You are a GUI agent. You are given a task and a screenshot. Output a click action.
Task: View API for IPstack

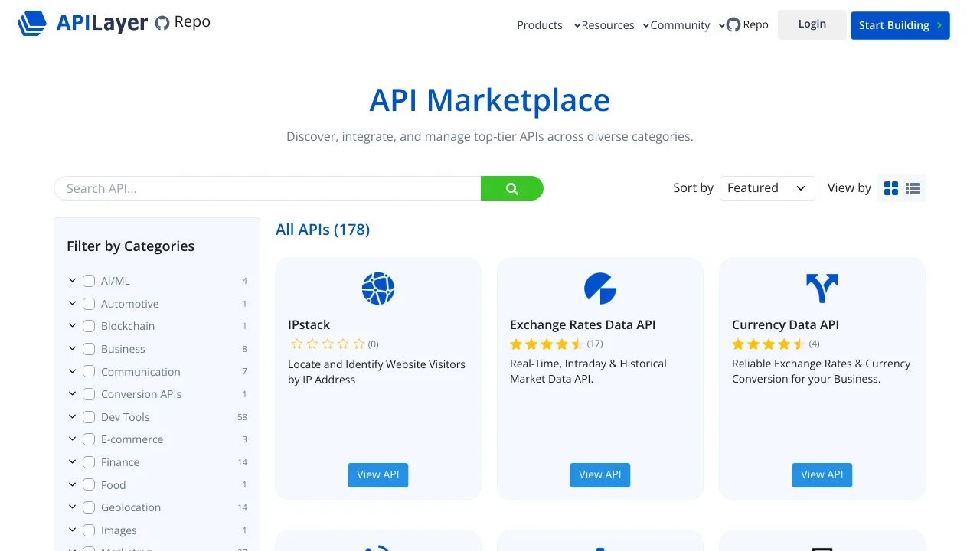[378, 474]
